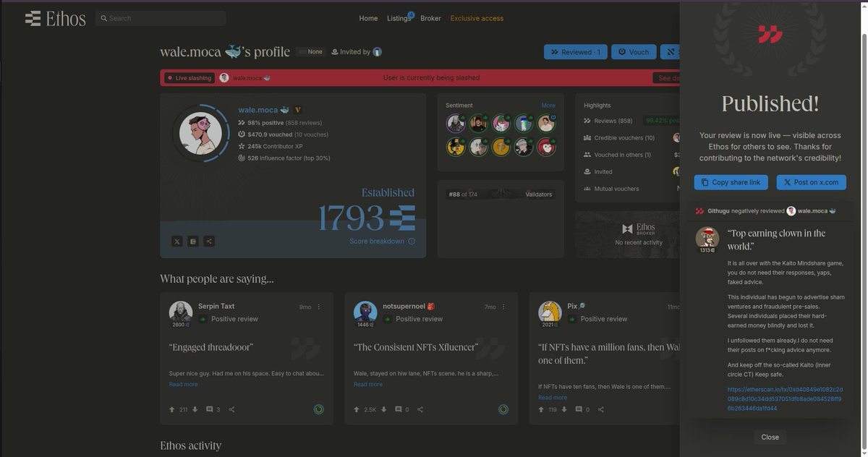Click Pix's reviewer avatar
The image size is (868, 457).
click(x=550, y=312)
